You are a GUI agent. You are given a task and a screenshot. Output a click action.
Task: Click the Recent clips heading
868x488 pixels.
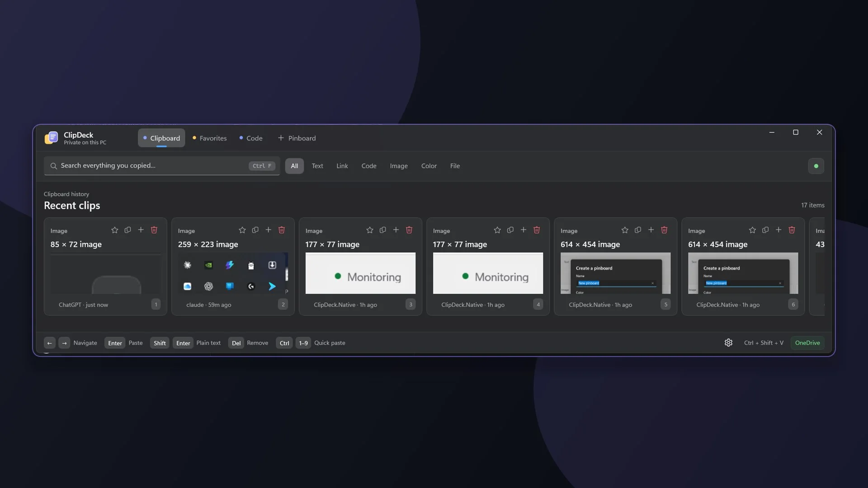point(72,206)
